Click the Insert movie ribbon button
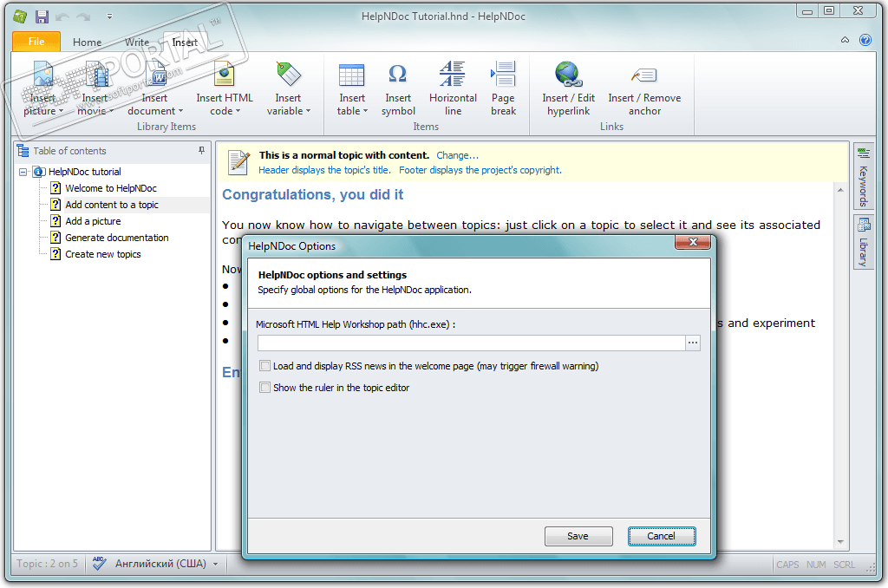This screenshot has height=588, width=888. (x=95, y=88)
